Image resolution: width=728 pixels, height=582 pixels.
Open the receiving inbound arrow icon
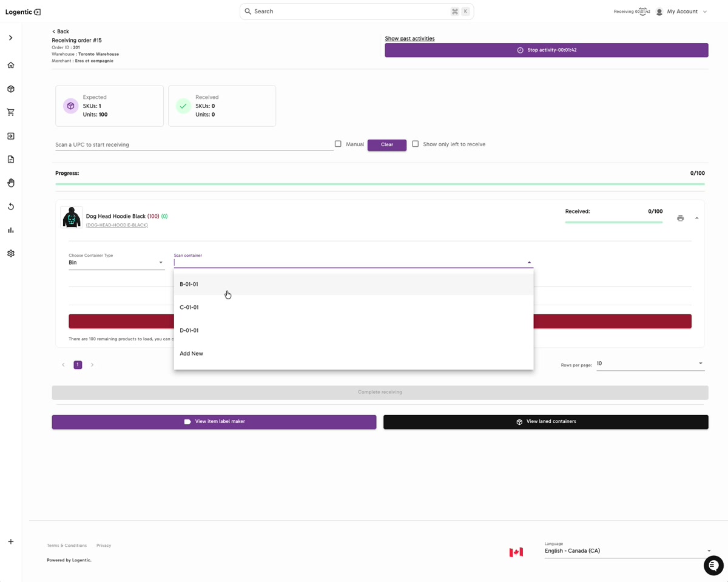pyautogui.click(x=10, y=136)
